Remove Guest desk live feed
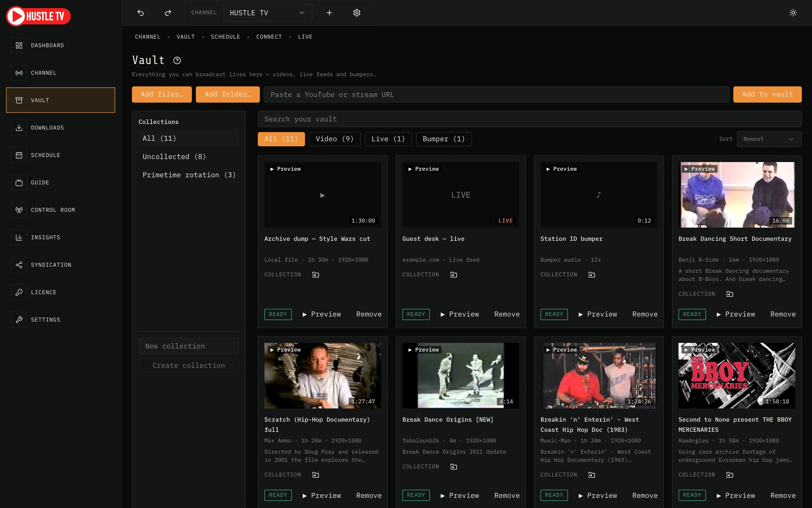Screen dimensions: 812x508 pyautogui.click(x=507, y=314)
